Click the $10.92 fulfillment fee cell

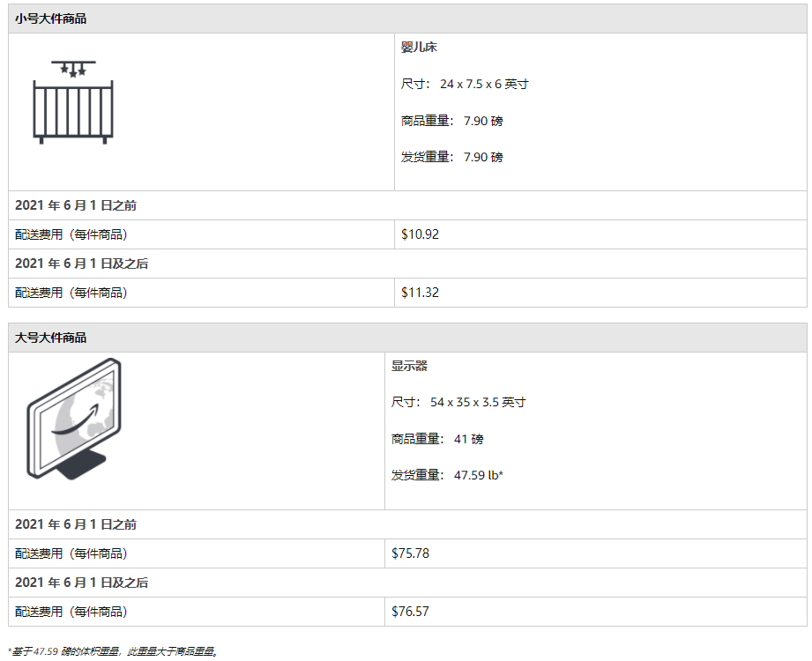point(420,234)
